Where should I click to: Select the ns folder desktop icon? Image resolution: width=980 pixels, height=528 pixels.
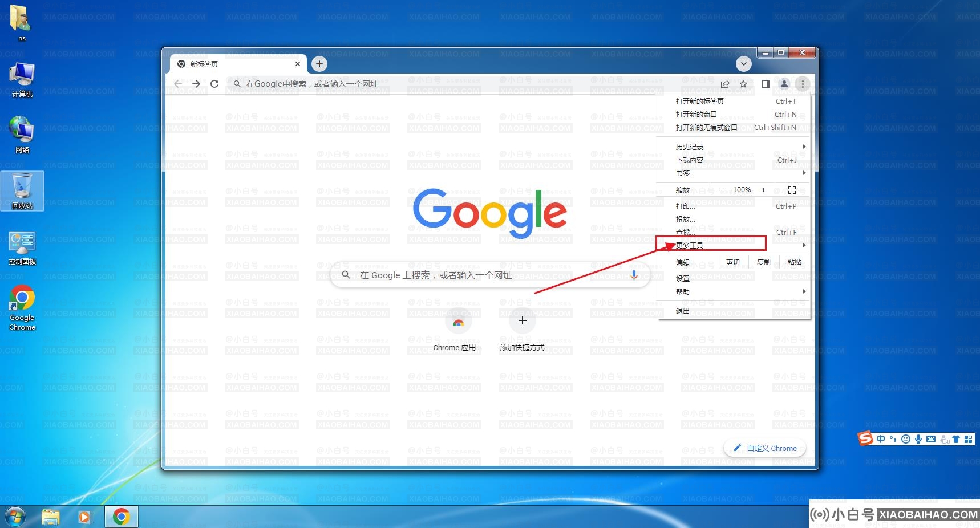(22, 23)
